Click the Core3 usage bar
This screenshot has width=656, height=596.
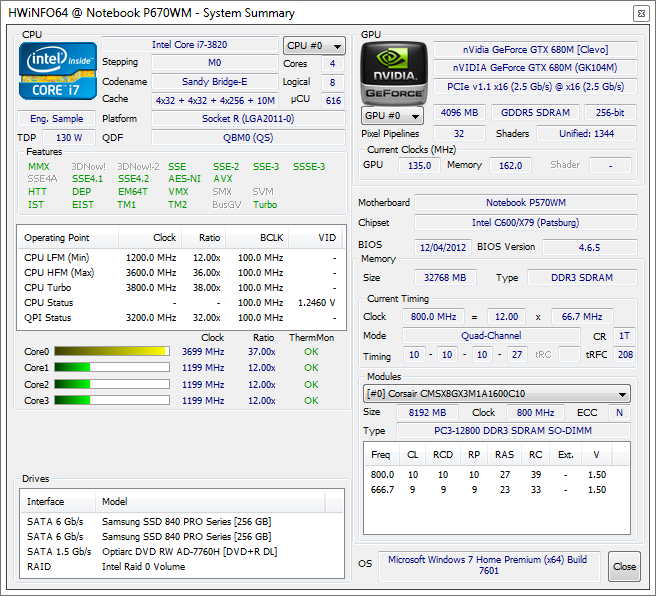[112, 400]
